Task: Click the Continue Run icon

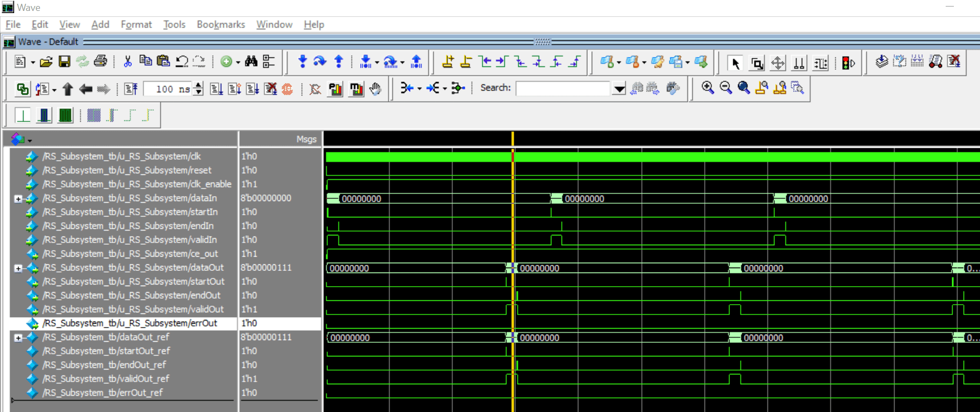Action: point(234,89)
